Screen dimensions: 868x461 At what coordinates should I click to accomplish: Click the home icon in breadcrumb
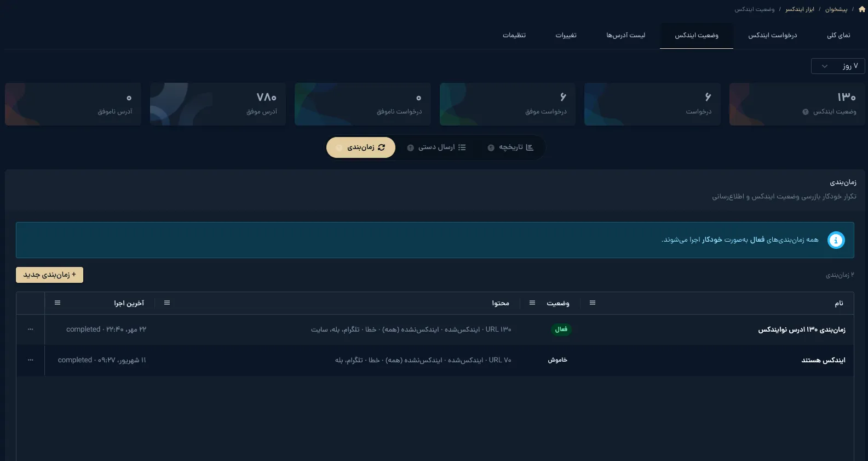[x=862, y=9]
